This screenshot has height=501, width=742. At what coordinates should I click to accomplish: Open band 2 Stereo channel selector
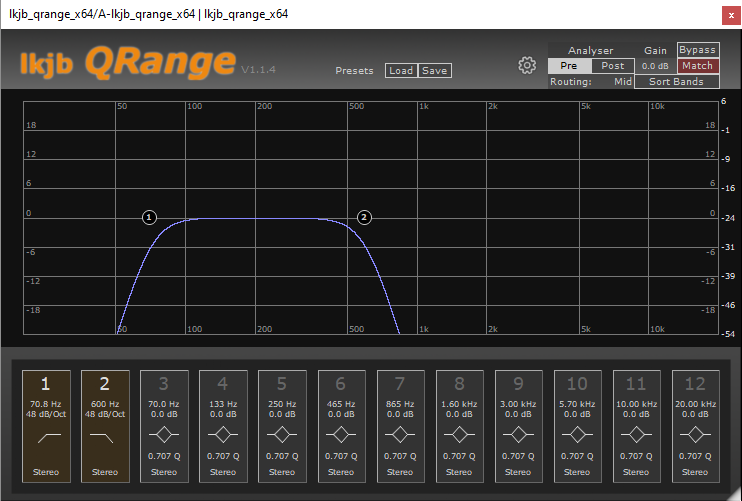105,472
